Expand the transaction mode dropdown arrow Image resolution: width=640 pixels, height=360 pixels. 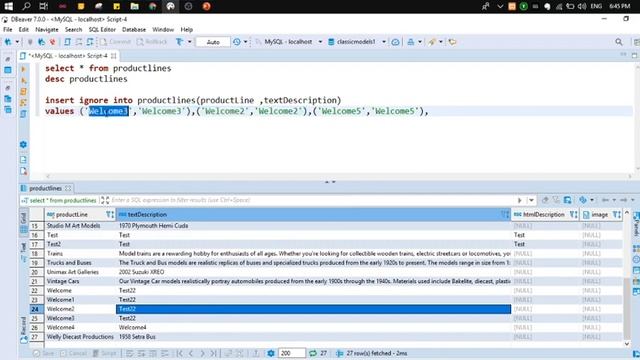coord(189,42)
